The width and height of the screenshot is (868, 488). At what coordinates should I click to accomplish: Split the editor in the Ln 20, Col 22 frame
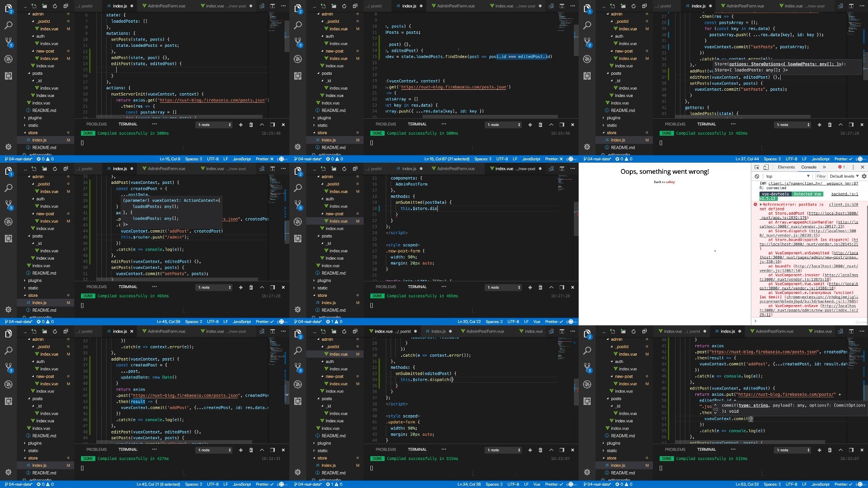tap(561, 168)
